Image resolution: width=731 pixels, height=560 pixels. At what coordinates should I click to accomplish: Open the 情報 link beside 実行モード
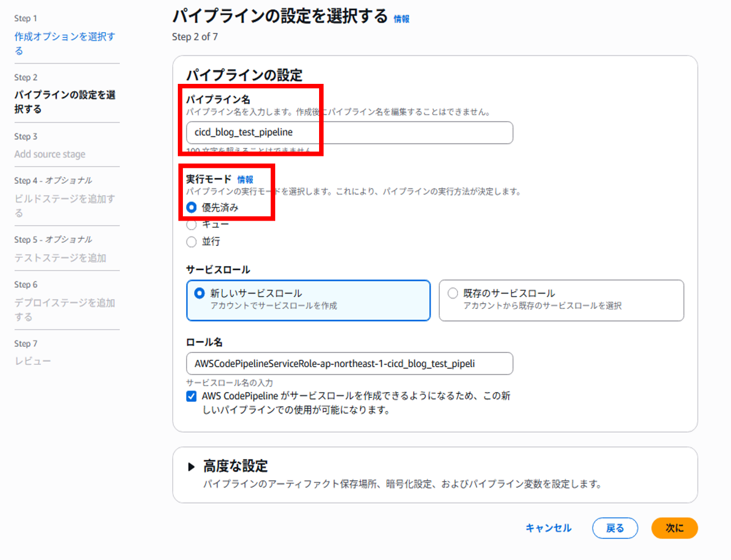pos(245,180)
